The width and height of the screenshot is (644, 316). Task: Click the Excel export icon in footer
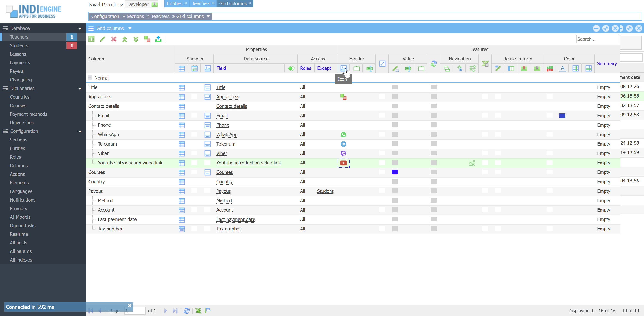point(198,310)
